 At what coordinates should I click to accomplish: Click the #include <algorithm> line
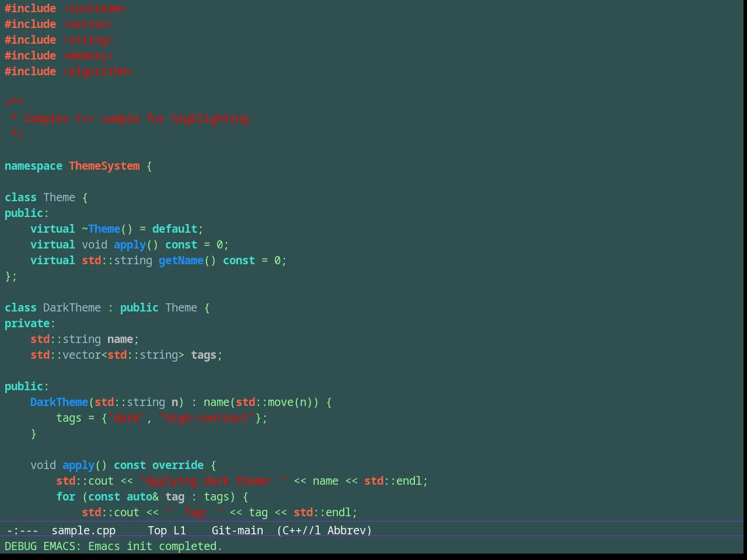click(69, 71)
